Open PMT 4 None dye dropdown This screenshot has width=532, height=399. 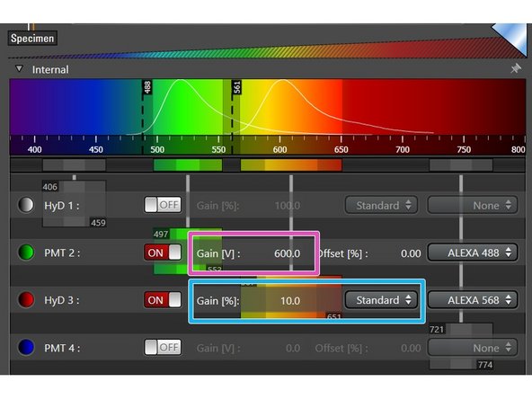coord(473,348)
